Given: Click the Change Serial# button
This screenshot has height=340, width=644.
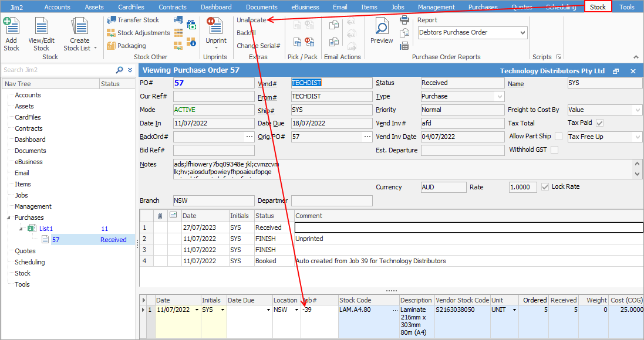Looking at the screenshot, I should 258,46.
